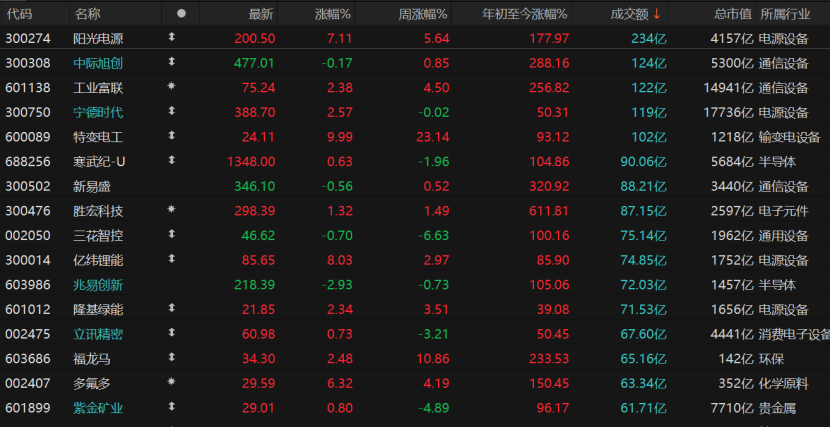This screenshot has width=830, height=427.
Task: Sort by the 年初至今涨幅% column header
Action: (x=525, y=14)
